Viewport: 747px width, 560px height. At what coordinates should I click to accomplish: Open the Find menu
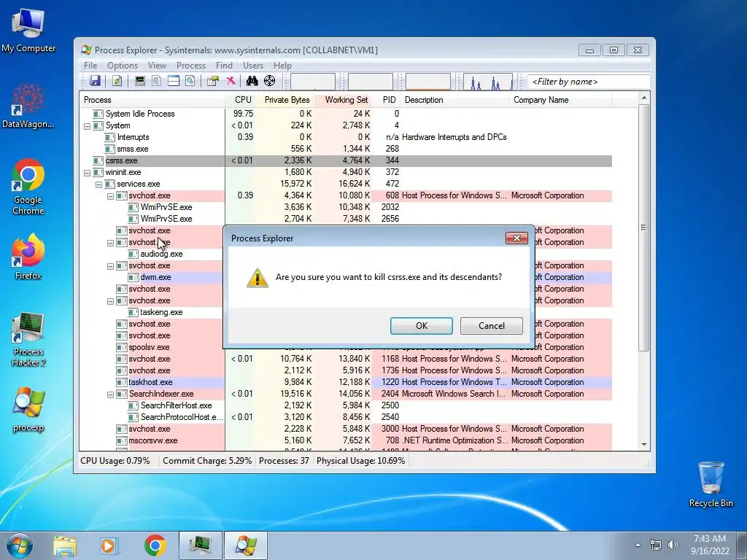click(224, 65)
